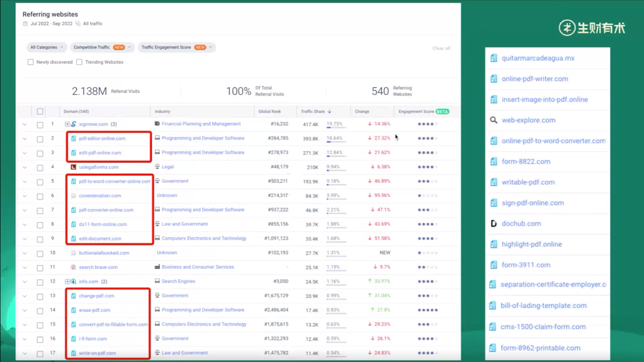Select the checkbox for row search.brave.com
Screen dimensions: 644x362
click(x=40, y=268)
